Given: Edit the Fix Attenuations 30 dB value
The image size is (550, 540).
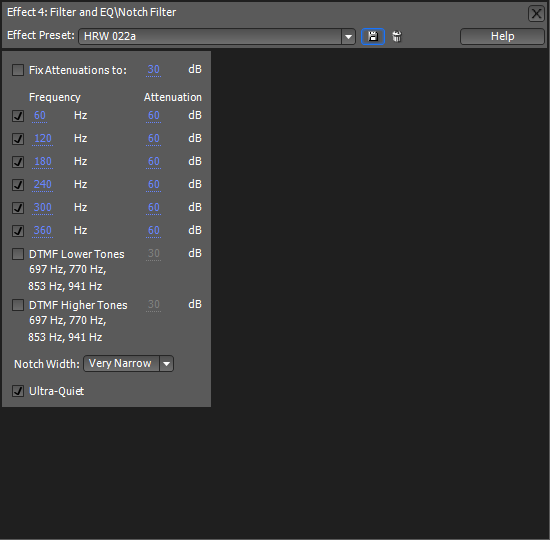Looking at the screenshot, I should (x=154, y=69).
